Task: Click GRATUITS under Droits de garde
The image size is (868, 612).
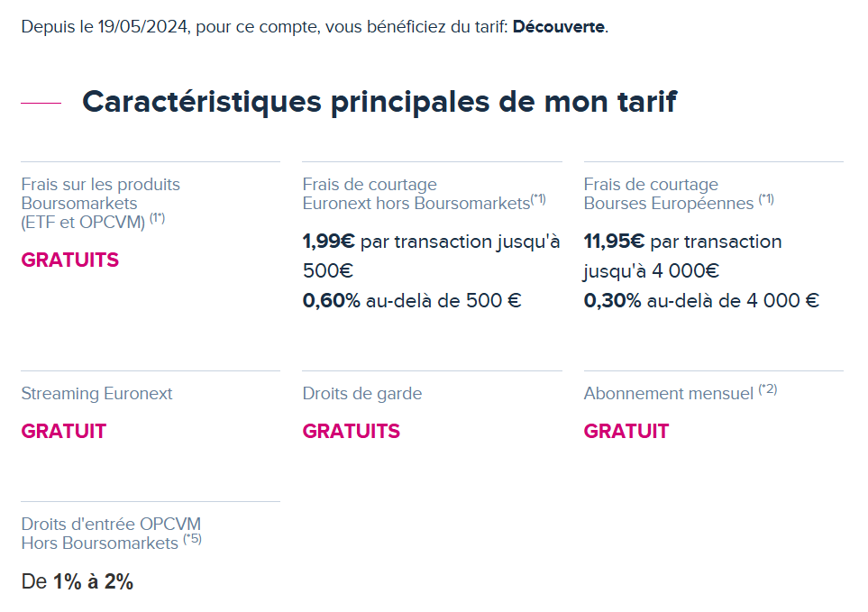Action: (351, 432)
